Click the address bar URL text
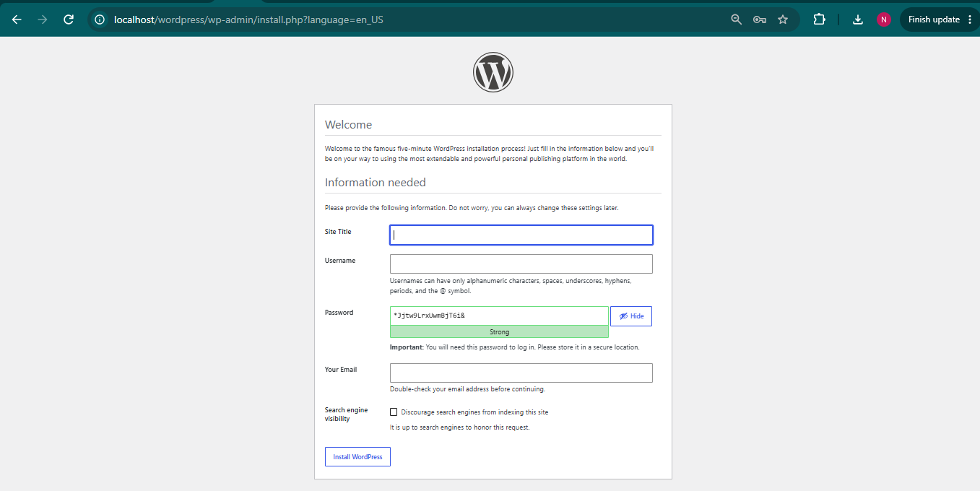The width and height of the screenshot is (980, 491). pyautogui.click(x=248, y=19)
